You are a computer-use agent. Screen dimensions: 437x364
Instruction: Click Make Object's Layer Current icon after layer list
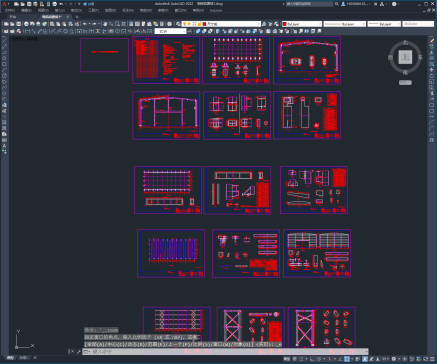click(264, 24)
